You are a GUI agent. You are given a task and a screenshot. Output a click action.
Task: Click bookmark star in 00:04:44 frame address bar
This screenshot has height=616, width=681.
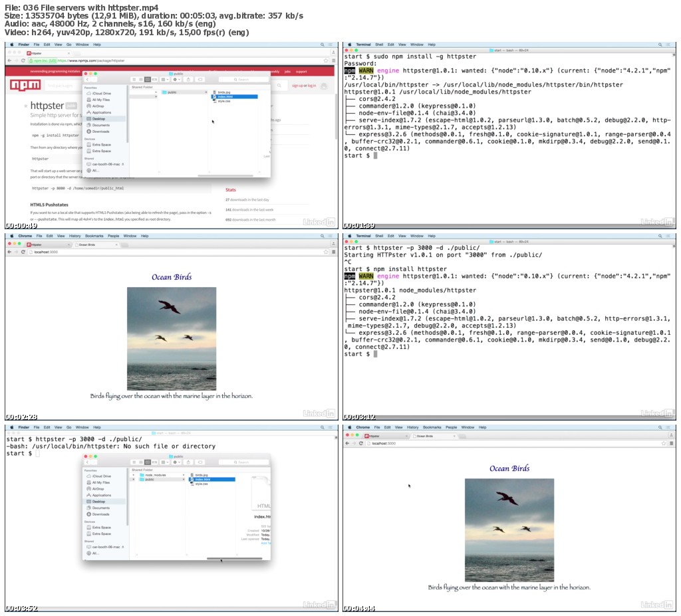coord(664,443)
